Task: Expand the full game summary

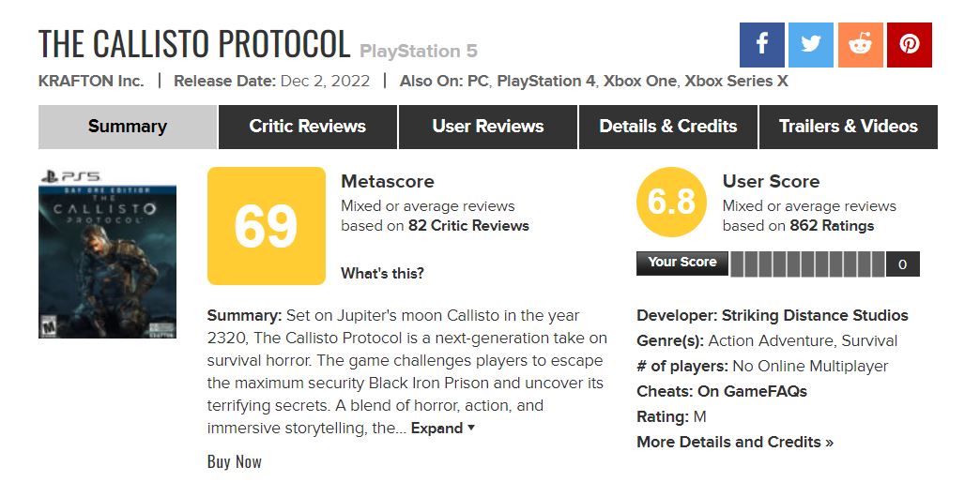Action: point(443,429)
